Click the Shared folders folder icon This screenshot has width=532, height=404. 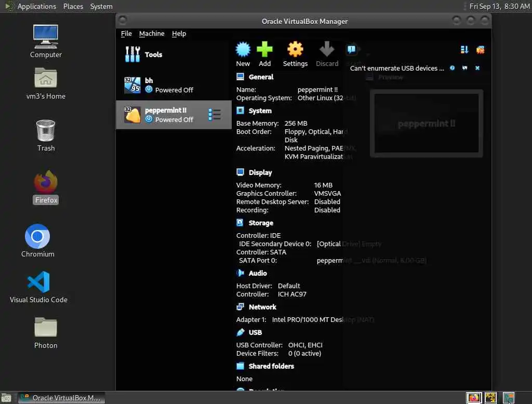pos(240,366)
